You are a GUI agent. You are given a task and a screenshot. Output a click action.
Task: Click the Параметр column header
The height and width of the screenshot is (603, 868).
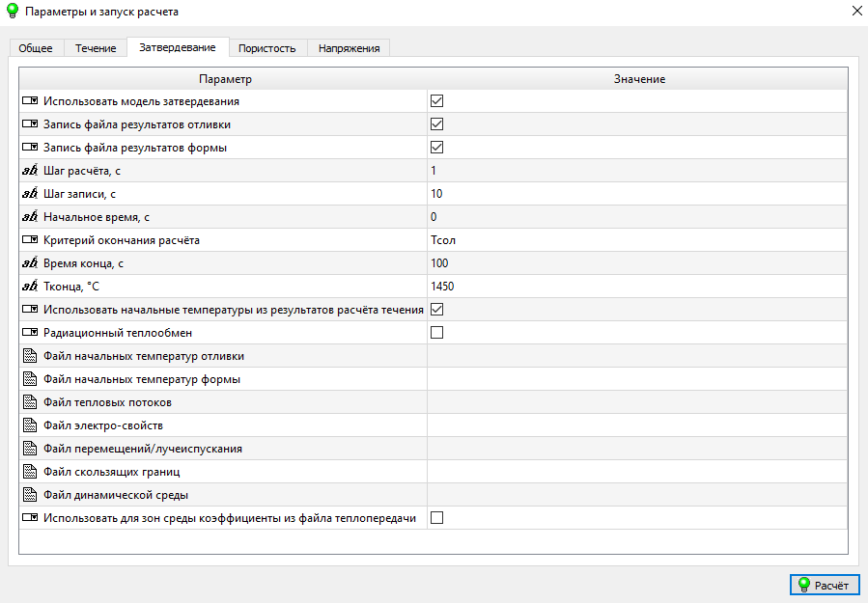(224, 78)
